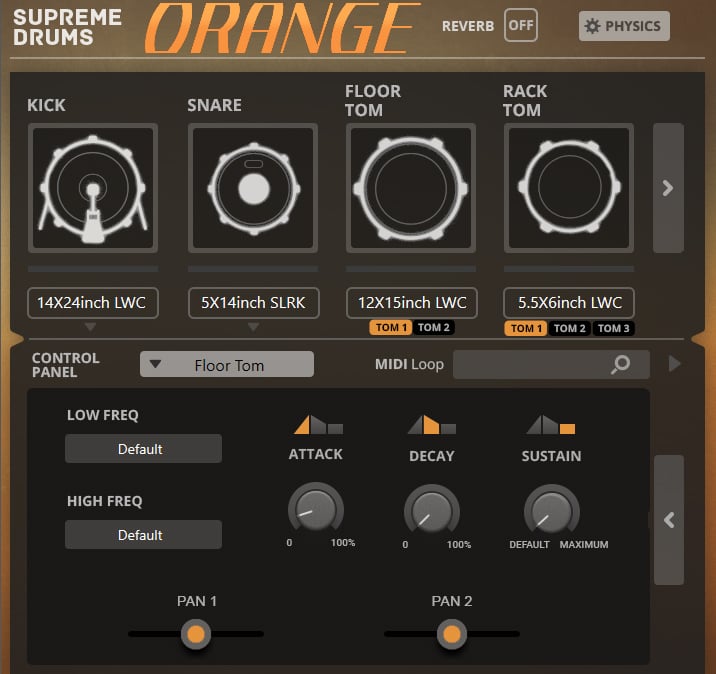716x674 pixels.
Task: Open the Snare 5X14inch SLRK selector
Action: coord(253,303)
